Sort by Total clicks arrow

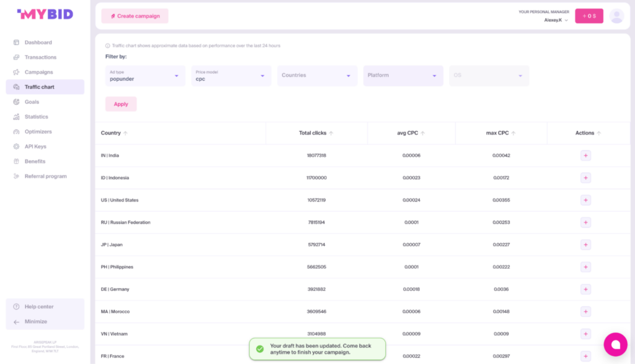pos(331,133)
